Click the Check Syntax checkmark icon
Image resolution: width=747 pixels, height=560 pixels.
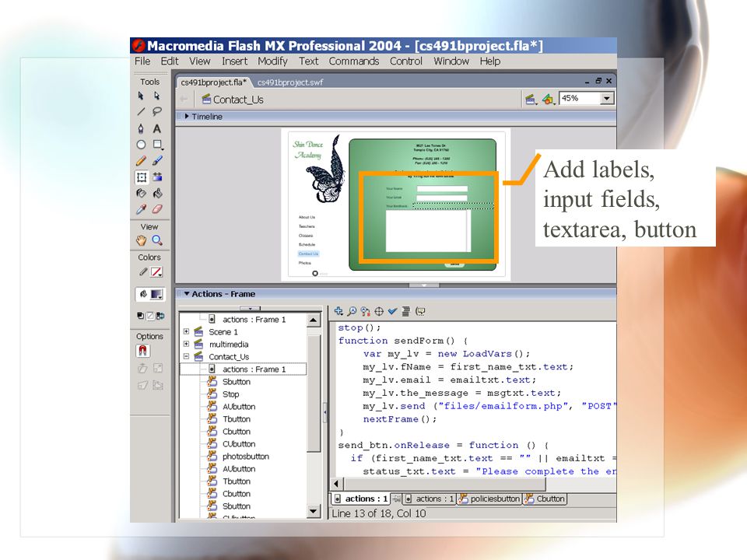coord(392,311)
